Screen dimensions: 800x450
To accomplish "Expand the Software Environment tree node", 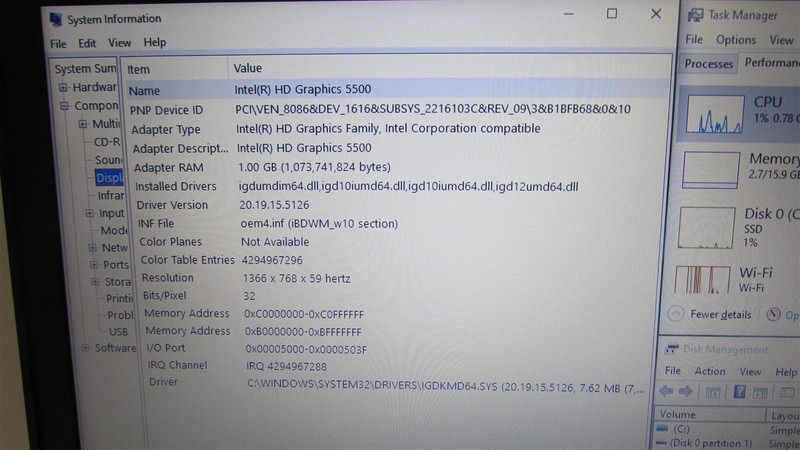I will point(86,348).
